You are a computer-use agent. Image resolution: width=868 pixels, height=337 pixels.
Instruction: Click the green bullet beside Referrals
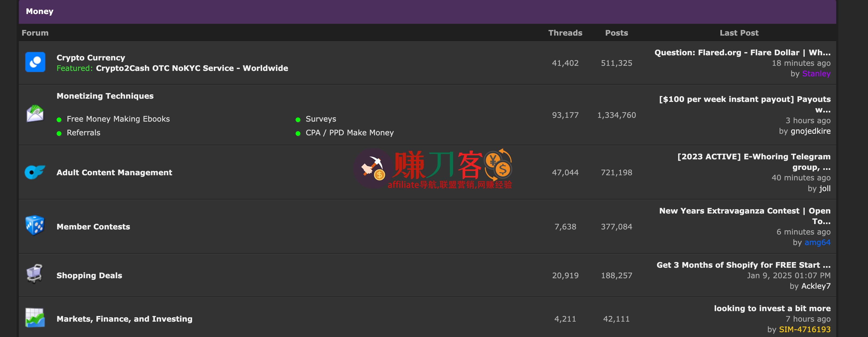click(59, 133)
